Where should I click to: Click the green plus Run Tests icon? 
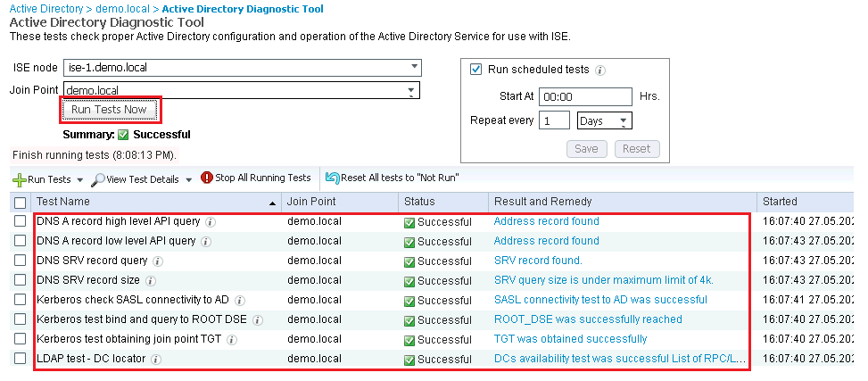click(20, 179)
